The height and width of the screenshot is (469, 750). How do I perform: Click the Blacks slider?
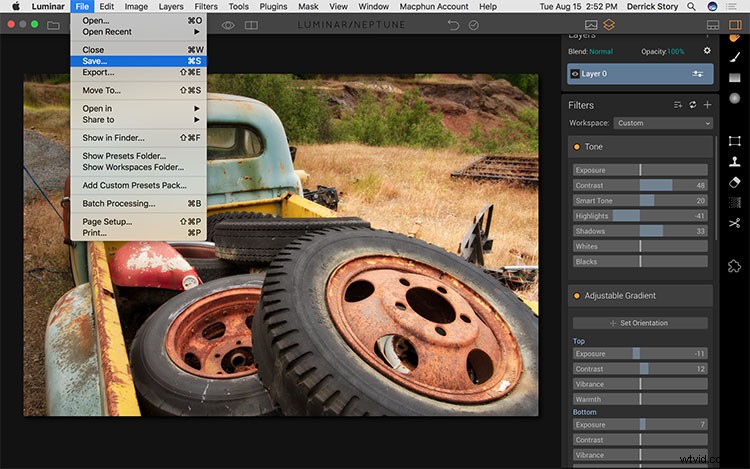click(x=640, y=262)
